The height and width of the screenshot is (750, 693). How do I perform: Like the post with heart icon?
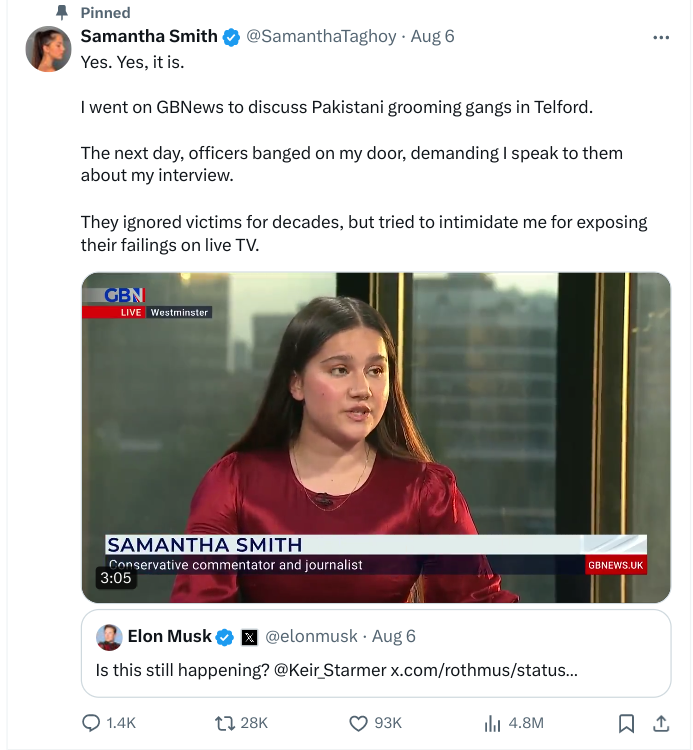(358, 722)
